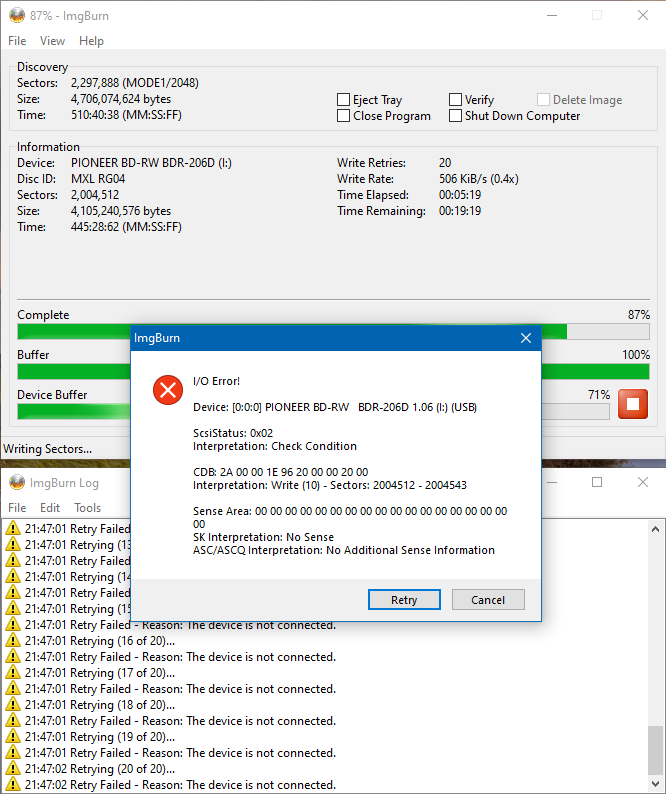Open the File menu in ImgBurn Log window
This screenshot has height=794, width=666.
[x=17, y=507]
